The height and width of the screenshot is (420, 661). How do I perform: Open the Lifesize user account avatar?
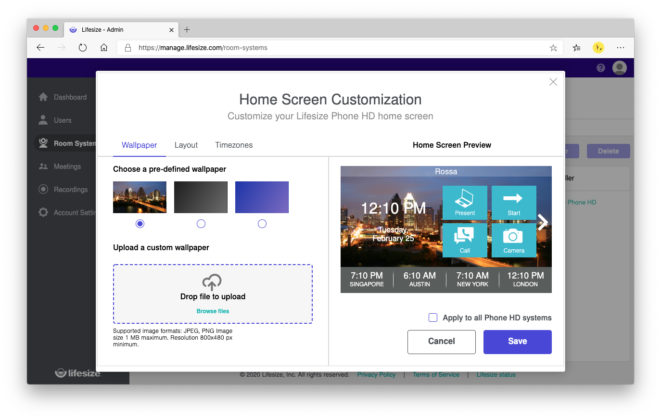tap(619, 68)
